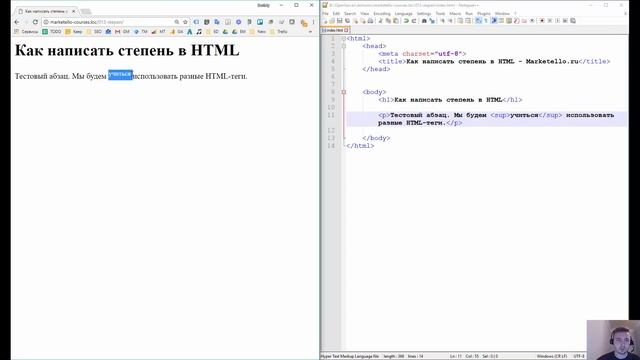Collapse the <head> fold marker
640x360 pixels.
click(x=344, y=46)
